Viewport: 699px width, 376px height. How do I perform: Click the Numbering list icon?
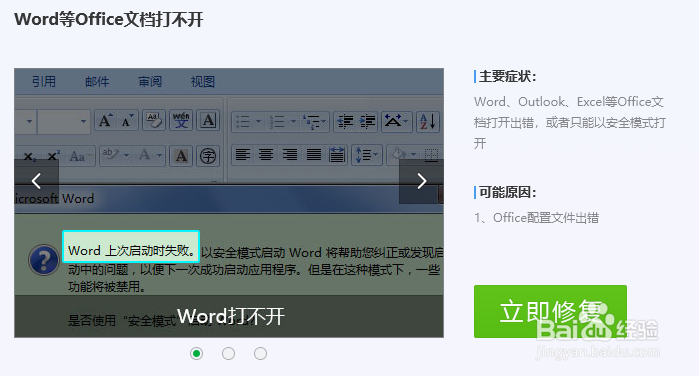[277, 121]
